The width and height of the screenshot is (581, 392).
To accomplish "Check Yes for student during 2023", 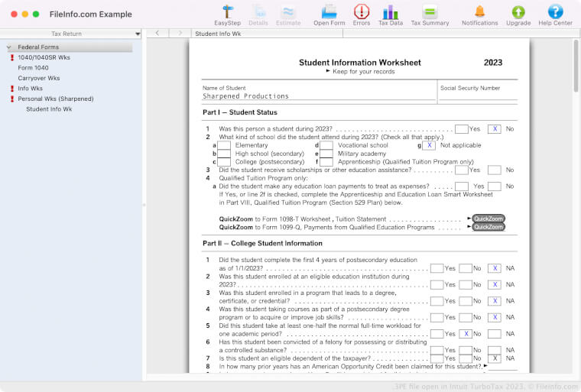I will point(461,129).
